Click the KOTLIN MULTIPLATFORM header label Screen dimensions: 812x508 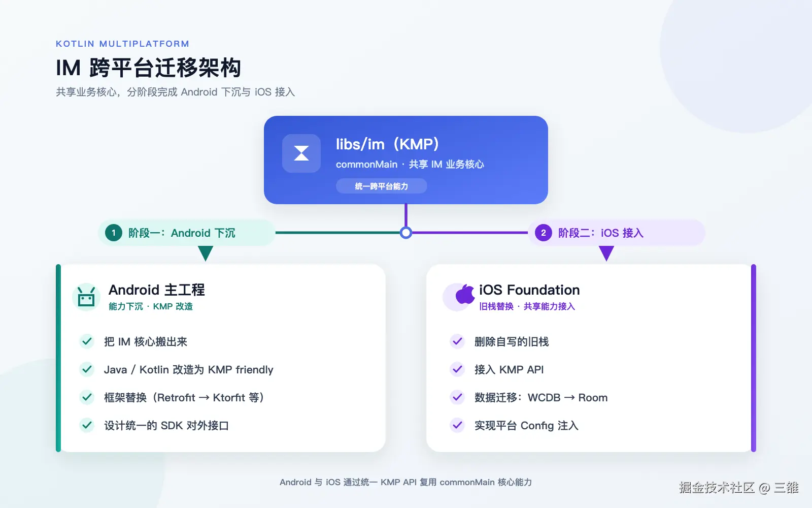[x=122, y=44]
